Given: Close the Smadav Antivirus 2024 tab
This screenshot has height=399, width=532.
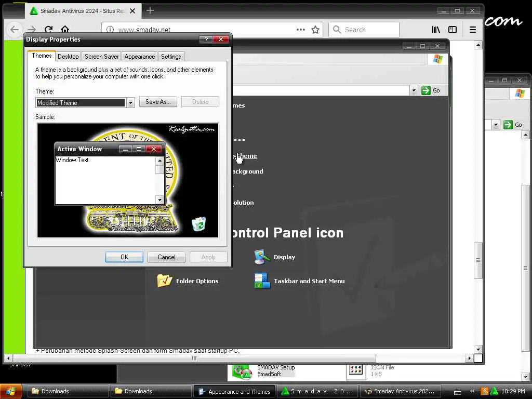Looking at the screenshot, I should 132,11.
